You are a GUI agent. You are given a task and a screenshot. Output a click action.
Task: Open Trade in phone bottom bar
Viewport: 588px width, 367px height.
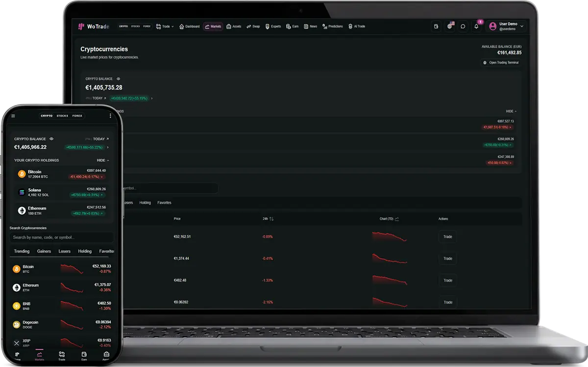(62, 356)
